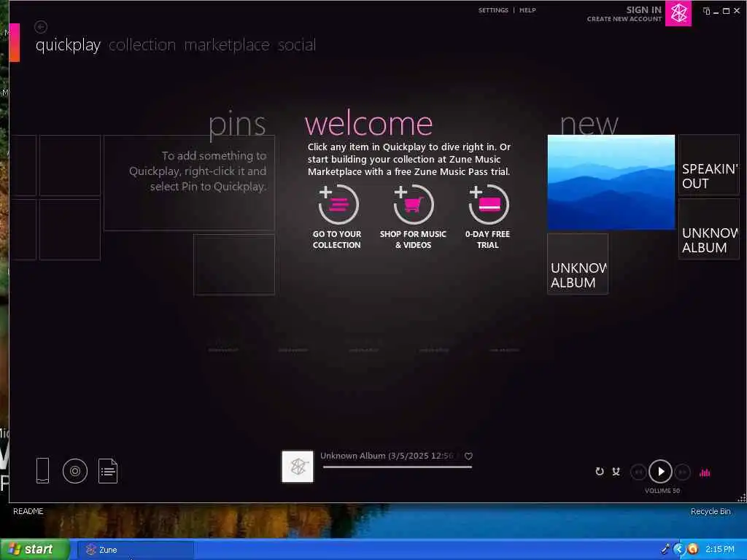Open the quickplay tab
The width and height of the screenshot is (747, 560).
[x=68, y=45]
